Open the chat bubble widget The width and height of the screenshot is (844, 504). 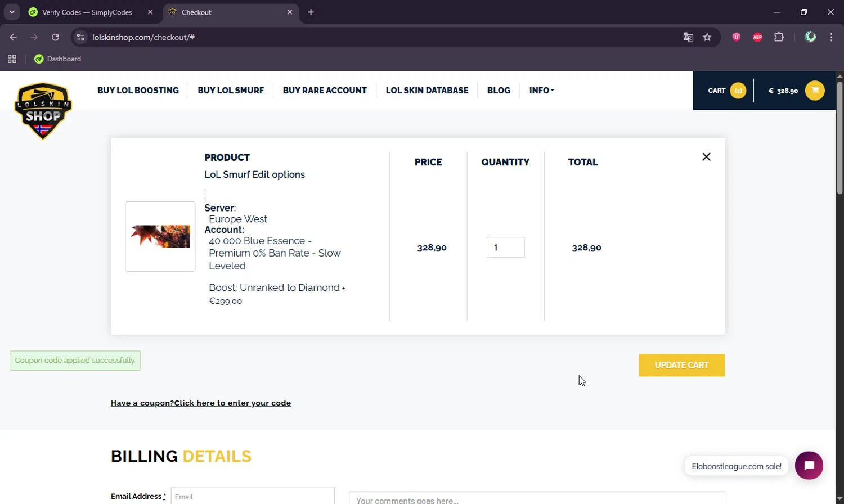coord(809,465)
